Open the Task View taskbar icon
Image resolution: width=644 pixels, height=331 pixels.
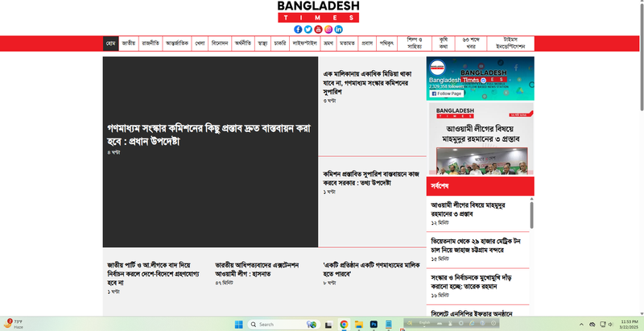point(328,325)
